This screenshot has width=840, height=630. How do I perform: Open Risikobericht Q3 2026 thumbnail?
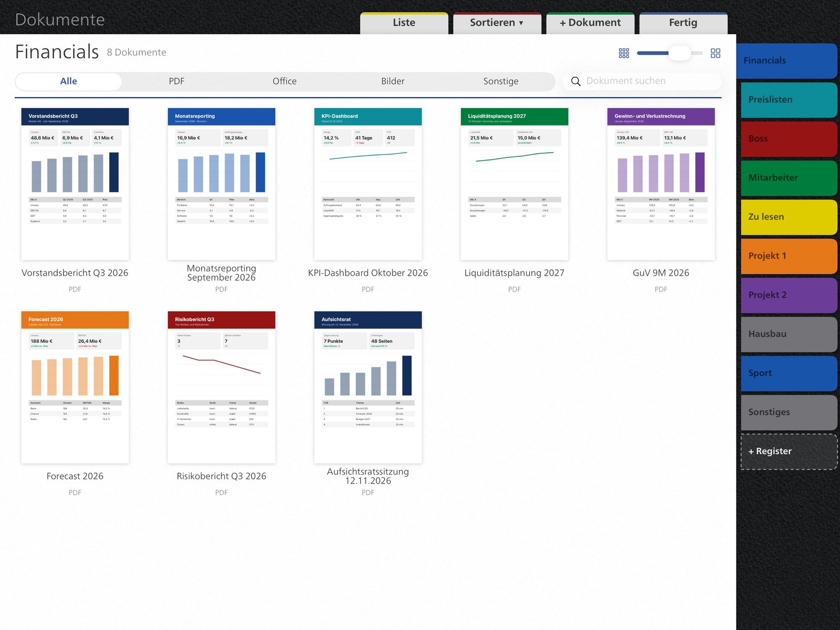coord(222,387)
